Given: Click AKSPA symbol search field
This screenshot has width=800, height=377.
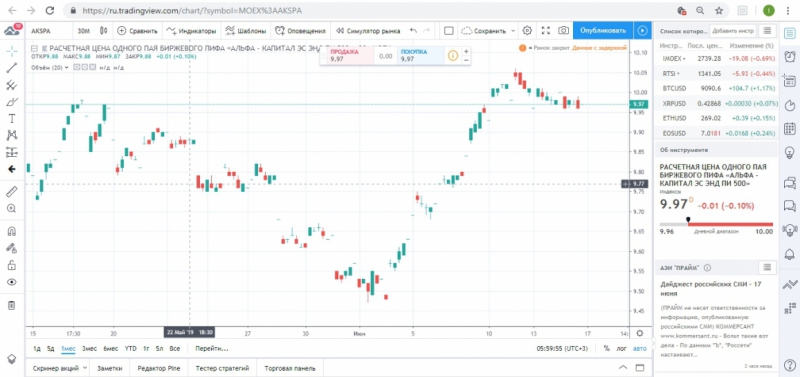Looking at the screenshot, I should click(x=49, y=31).
